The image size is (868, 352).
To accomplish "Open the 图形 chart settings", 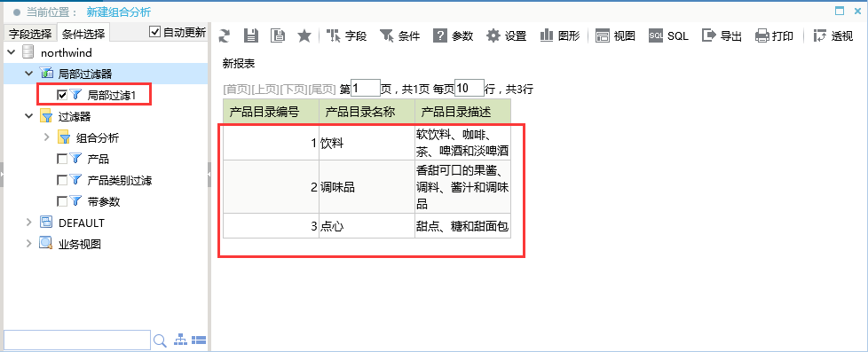I will click(x=560, y=36).
